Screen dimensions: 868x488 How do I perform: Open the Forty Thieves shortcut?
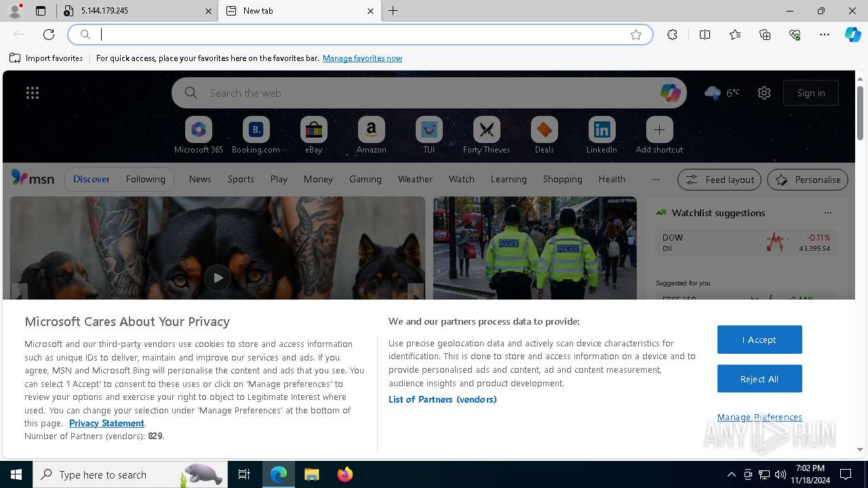[486, 136]
